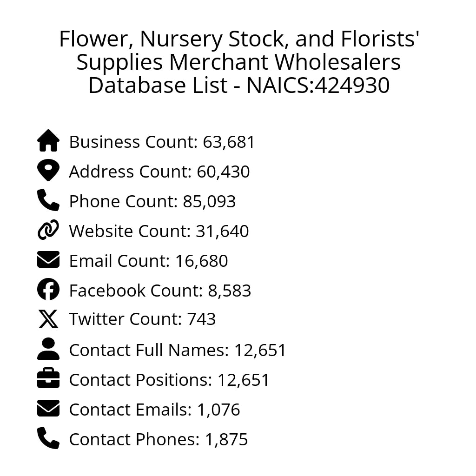Click the Address Count: 60,430 text
The height and width of the screenshot is (476, 476).
pyautogui.click(x=159, y=172)
